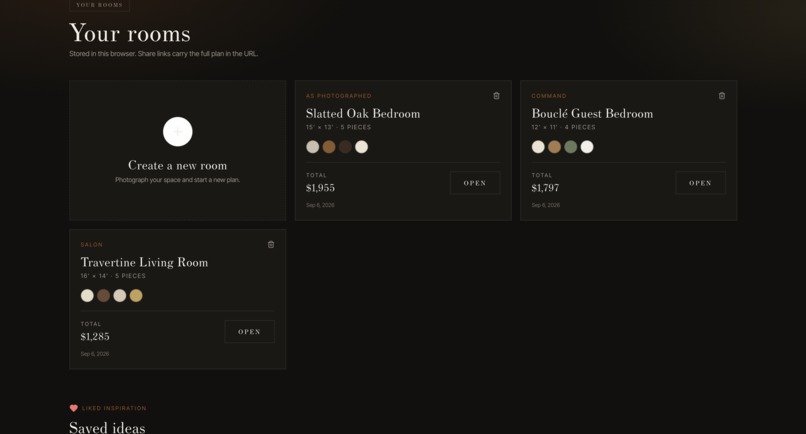
Task: Click the plus icon to create a room
Action: tap(178, 132)
